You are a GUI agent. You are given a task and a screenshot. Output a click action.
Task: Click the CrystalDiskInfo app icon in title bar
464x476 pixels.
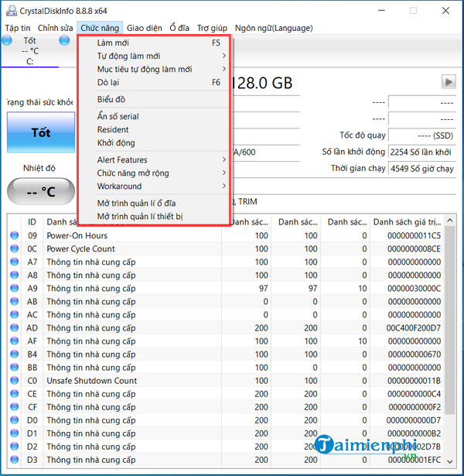pos(10,9)
